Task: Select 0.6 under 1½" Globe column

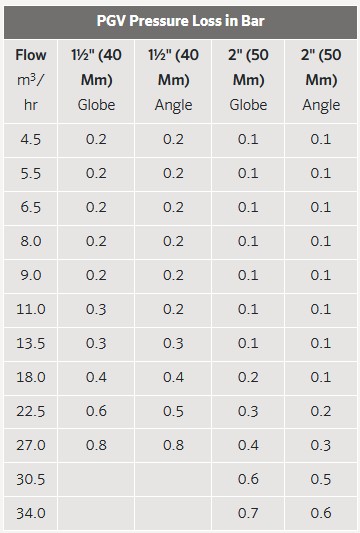Action: click(x=96, y=411)
